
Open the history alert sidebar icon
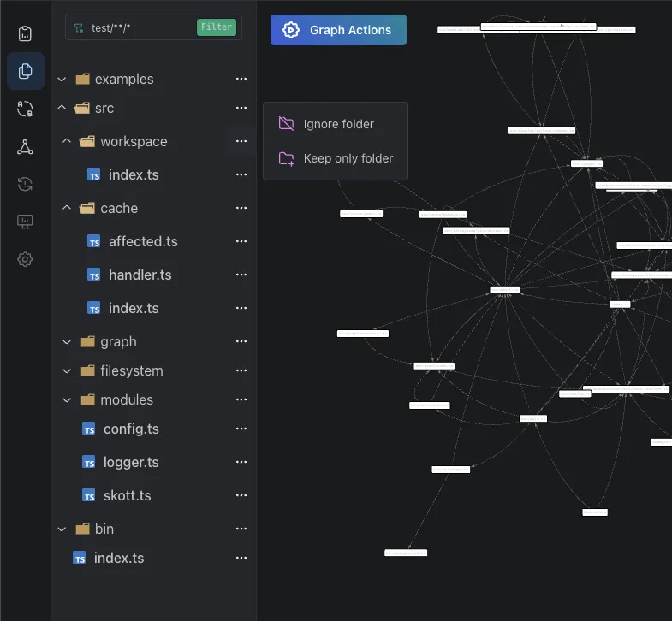(25, 184)
